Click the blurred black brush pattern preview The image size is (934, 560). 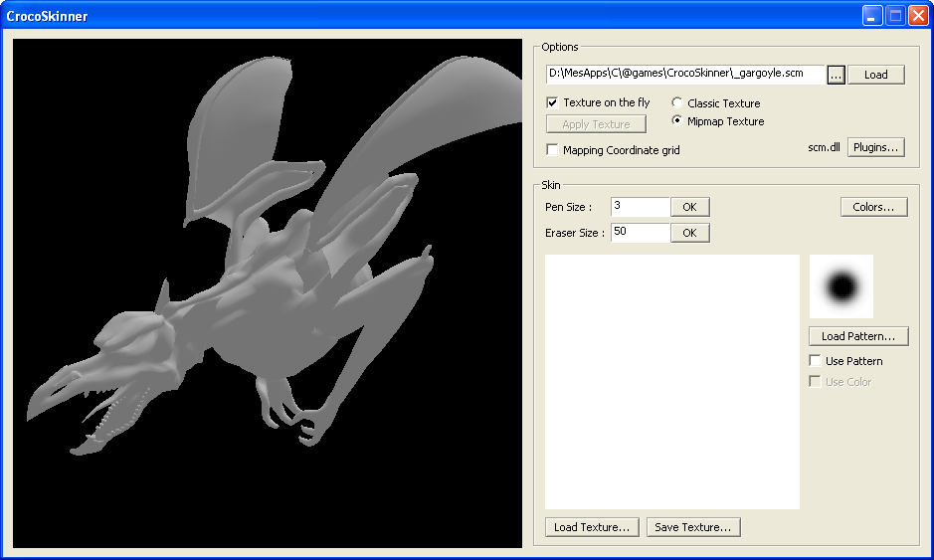click(x=841, y=286)
